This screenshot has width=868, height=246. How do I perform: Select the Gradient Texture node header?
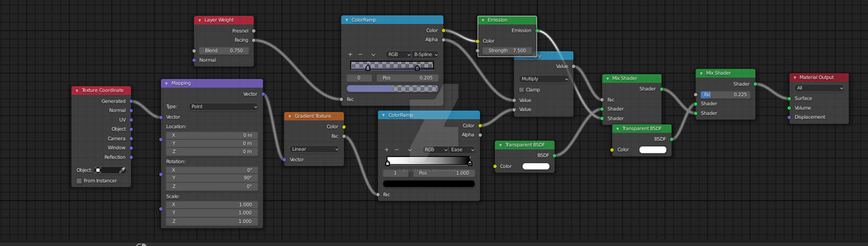point(314,117)
